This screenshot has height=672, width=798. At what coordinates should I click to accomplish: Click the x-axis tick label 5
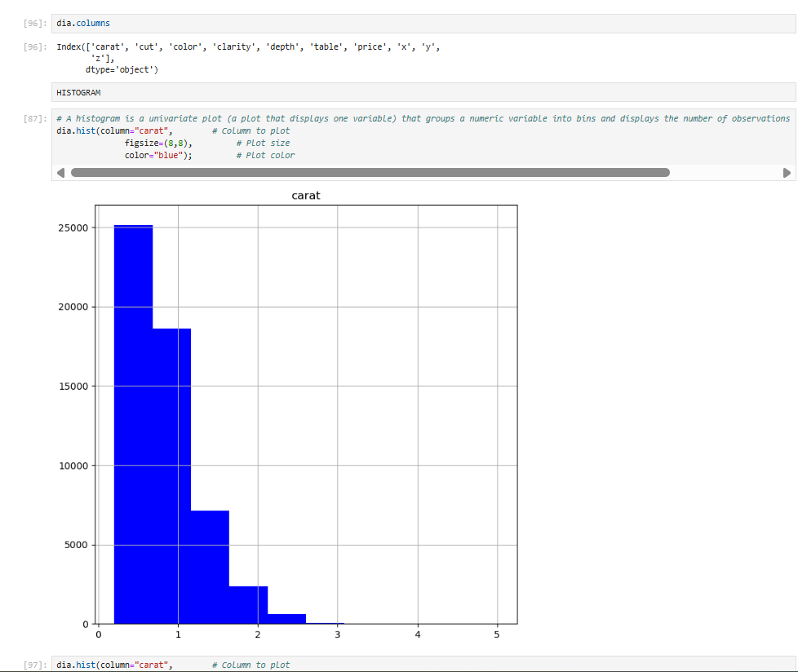(x=497, y=634)
